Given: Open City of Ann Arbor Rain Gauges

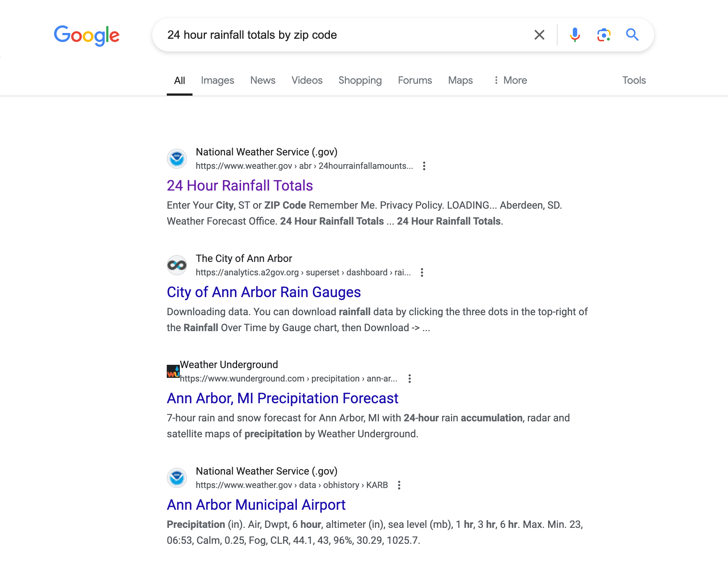Looking at the screenshot, I should [264, 292].
